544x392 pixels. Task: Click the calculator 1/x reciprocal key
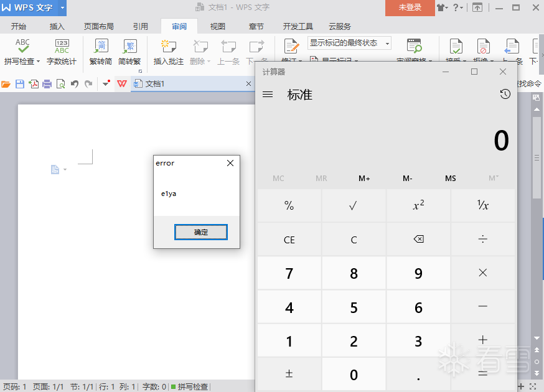tap(483, 205)
